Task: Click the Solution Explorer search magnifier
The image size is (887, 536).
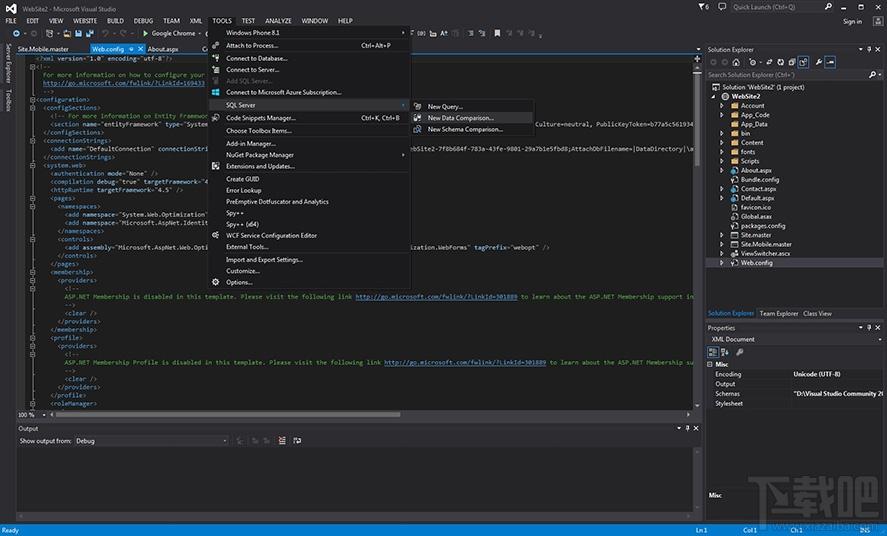Action: (872, 75)
